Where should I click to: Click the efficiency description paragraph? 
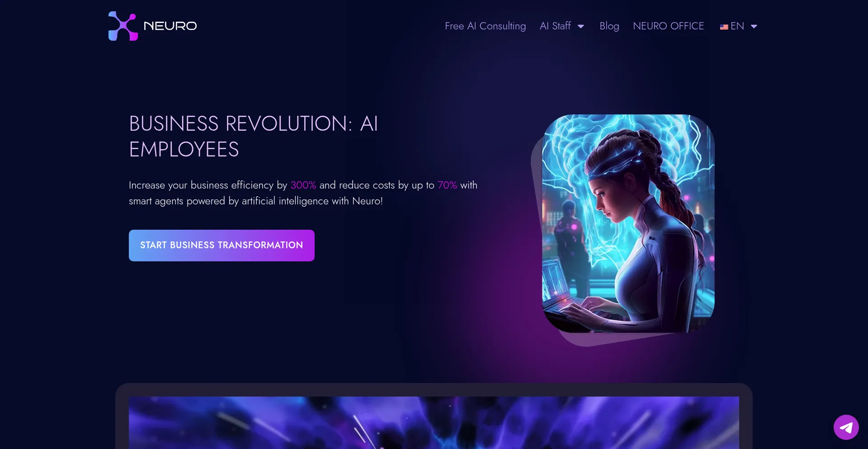pos(303,193)
